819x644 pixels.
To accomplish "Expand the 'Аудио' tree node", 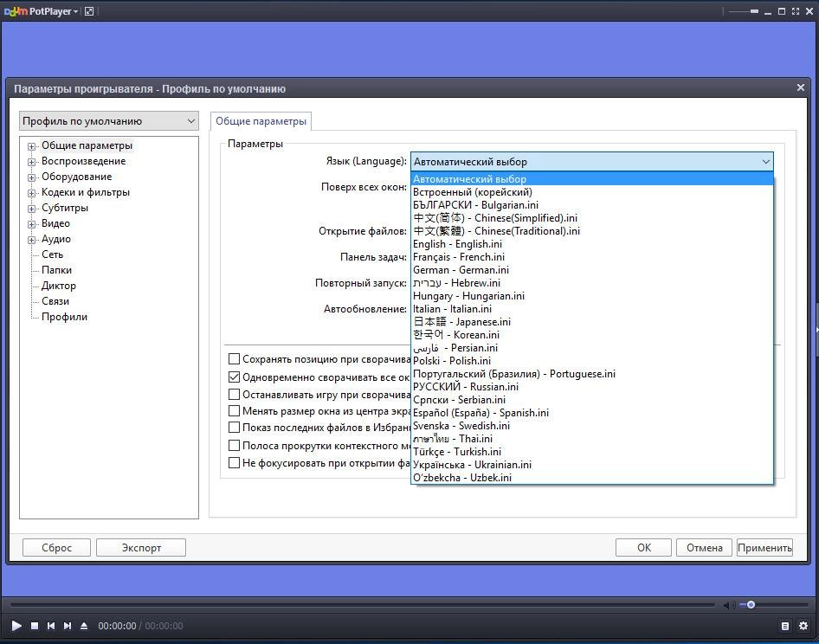I will [x=31, y=240].
